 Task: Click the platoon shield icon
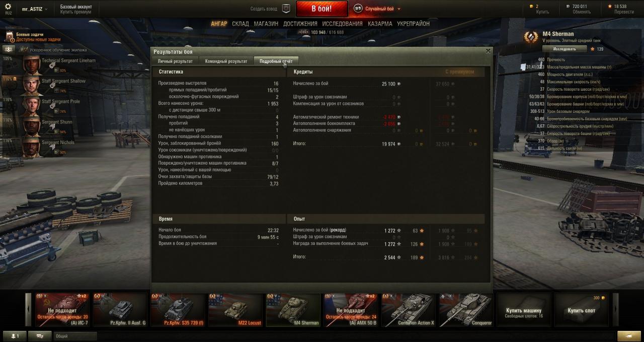(x=286, y=9)
